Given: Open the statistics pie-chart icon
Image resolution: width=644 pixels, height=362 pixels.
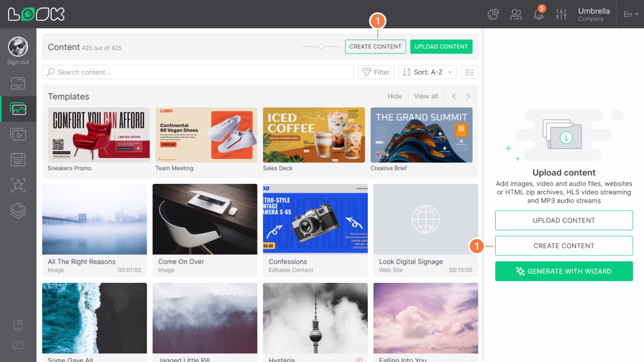Looking at the screenshot, I should [x=493, y=14].
